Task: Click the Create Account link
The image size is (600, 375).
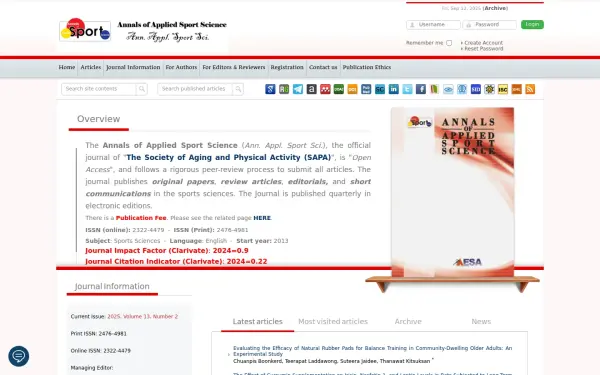Action: [x=484, y=43]
